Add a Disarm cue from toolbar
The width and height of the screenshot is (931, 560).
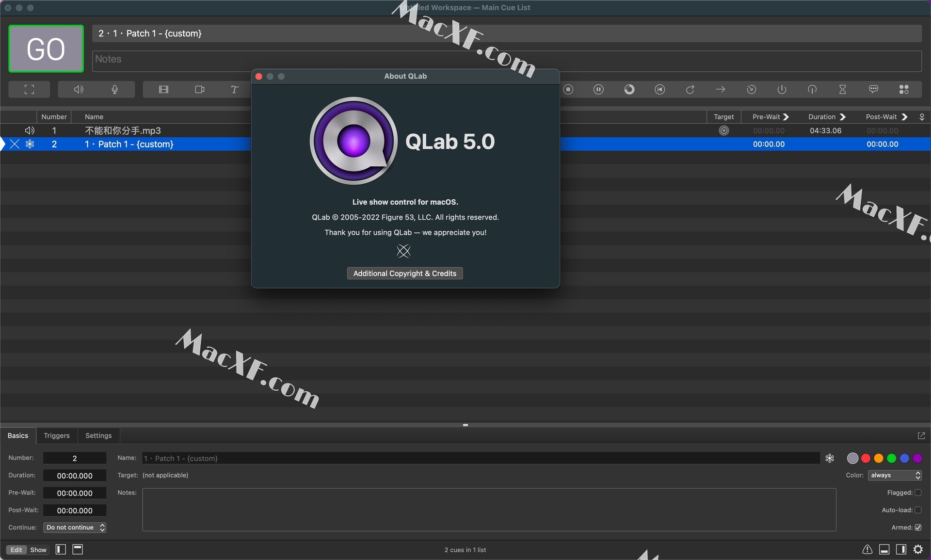[x=812, y=89]
